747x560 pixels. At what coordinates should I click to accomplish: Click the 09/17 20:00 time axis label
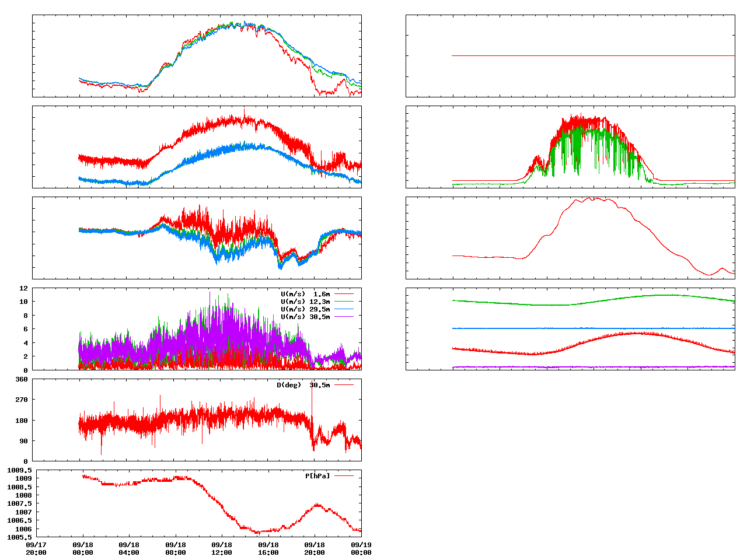(x=36, y=548)
